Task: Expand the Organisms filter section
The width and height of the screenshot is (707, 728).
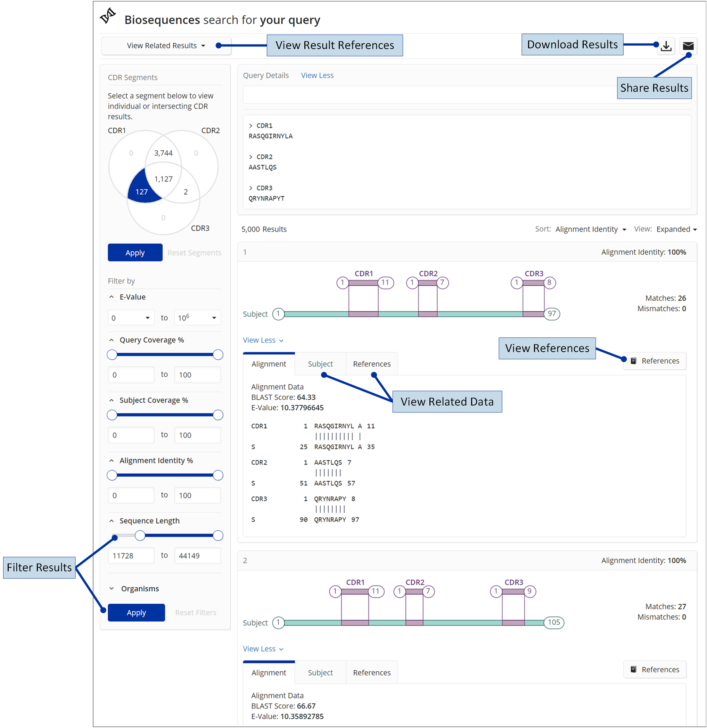Action: 112,588
